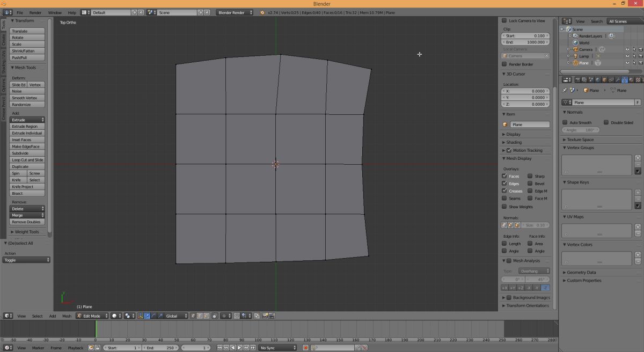Expand the Display panel
The image size is (644, 352).
(513, 134)
